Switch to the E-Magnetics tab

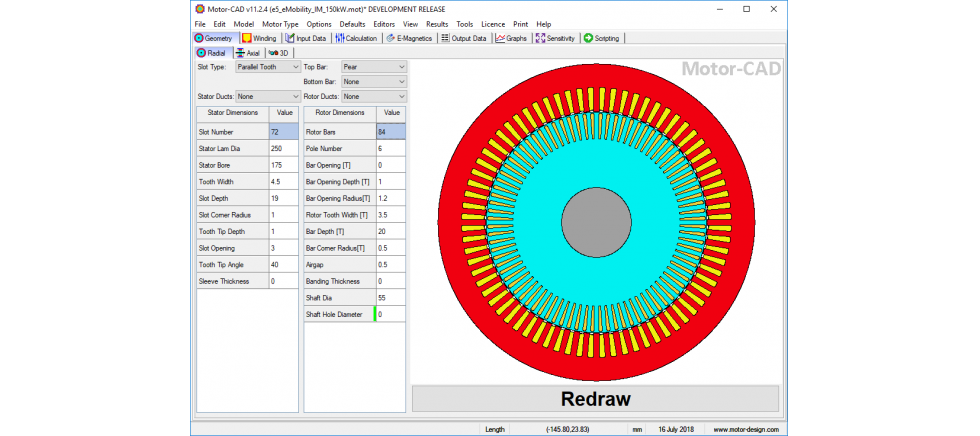click(409, 38)
